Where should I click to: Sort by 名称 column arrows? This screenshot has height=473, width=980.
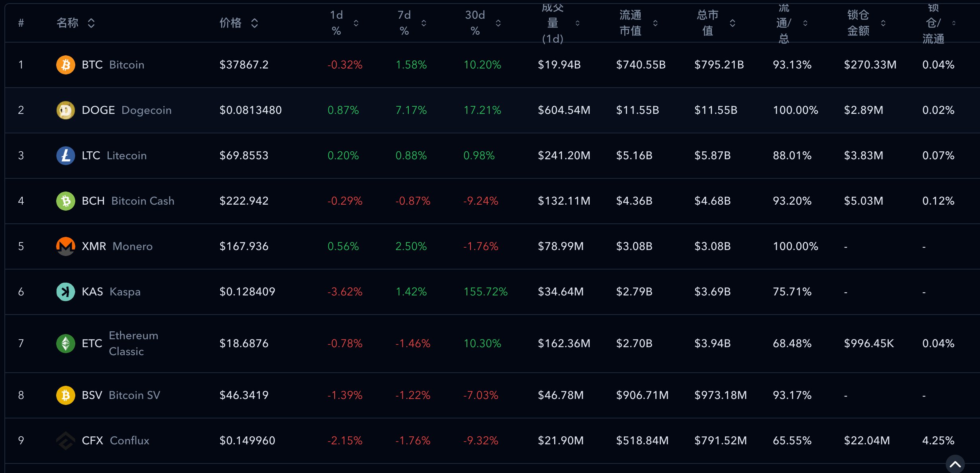91,23
